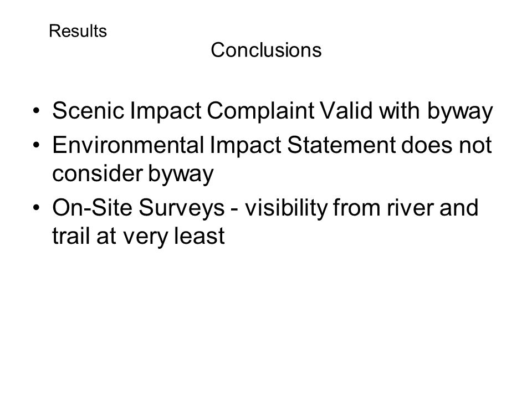The height and width of the screenshot is (399, 532).
Task: Click the word 'visibility' in third bullet
Action: 286,207
